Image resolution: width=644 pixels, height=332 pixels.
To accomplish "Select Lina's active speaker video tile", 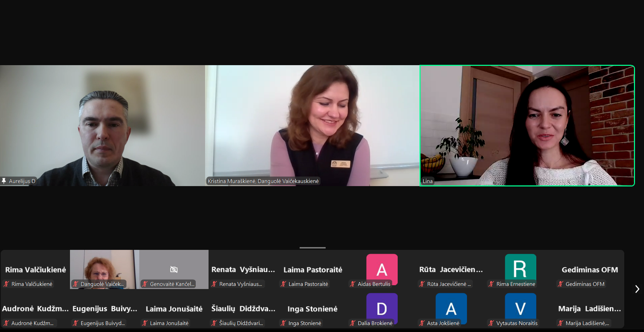I will click(527, 125).
